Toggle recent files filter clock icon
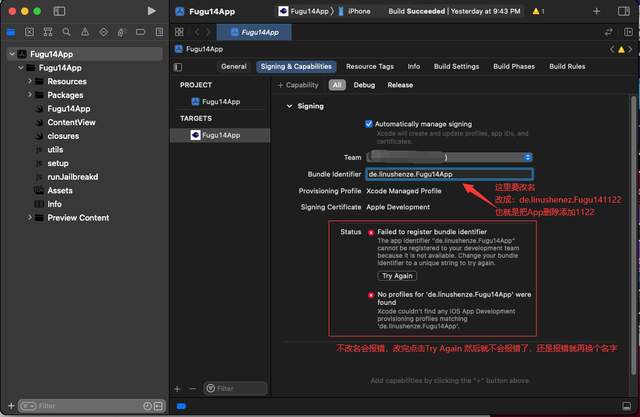The width and height of the screenshot is (640, 417). (147, 406)
